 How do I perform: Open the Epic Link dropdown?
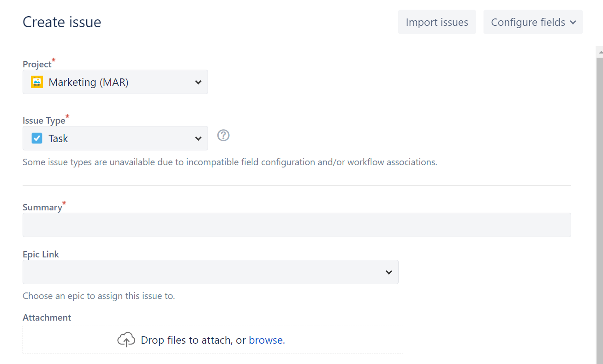tap(210, 272)
